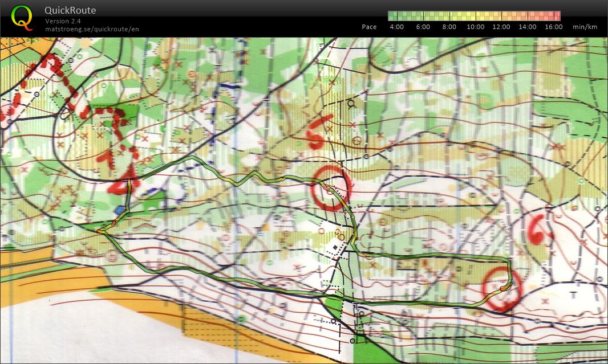This screenshot has height=364, width=608.
Task: Click the orange slow-pace spot at the route's sharp turn
Action: 101,231
